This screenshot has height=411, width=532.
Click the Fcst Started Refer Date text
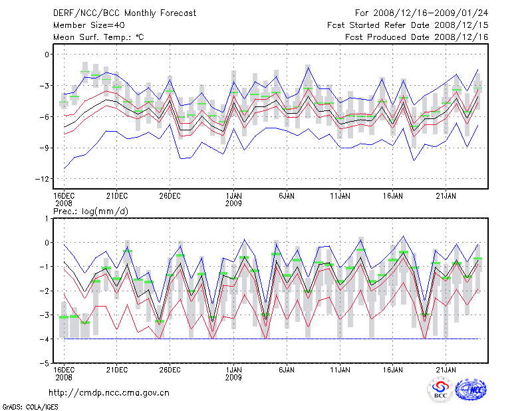coord(407,25)
